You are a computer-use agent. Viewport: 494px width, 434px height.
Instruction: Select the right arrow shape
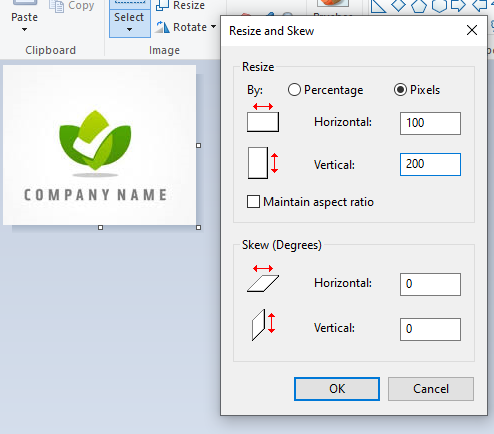(458, 5)
